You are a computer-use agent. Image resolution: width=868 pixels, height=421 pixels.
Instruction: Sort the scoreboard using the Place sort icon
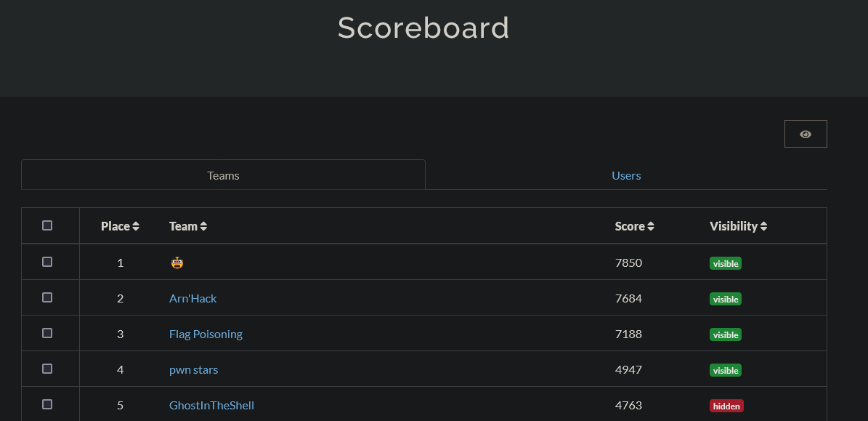click(136, 226)
